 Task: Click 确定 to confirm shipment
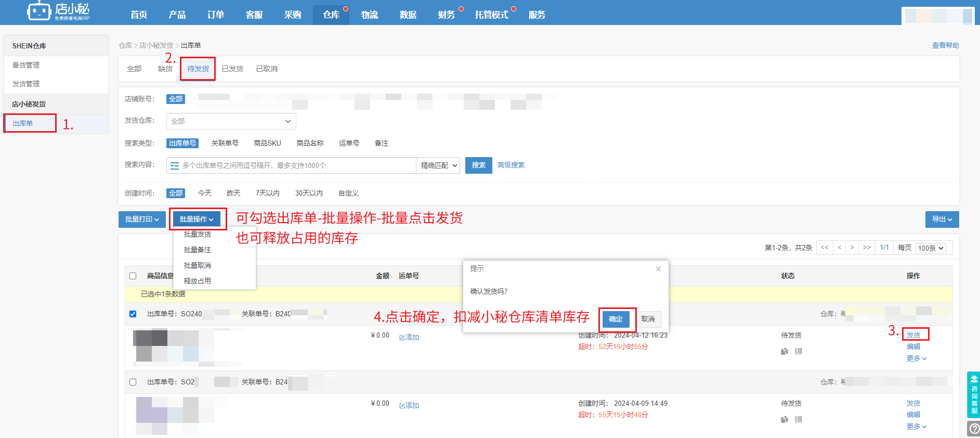[616, 319]
